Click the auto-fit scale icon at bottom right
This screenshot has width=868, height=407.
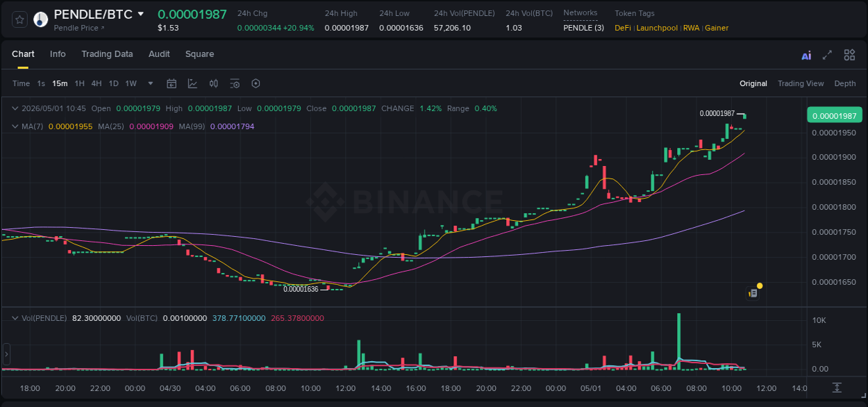(x=837, y=387)
